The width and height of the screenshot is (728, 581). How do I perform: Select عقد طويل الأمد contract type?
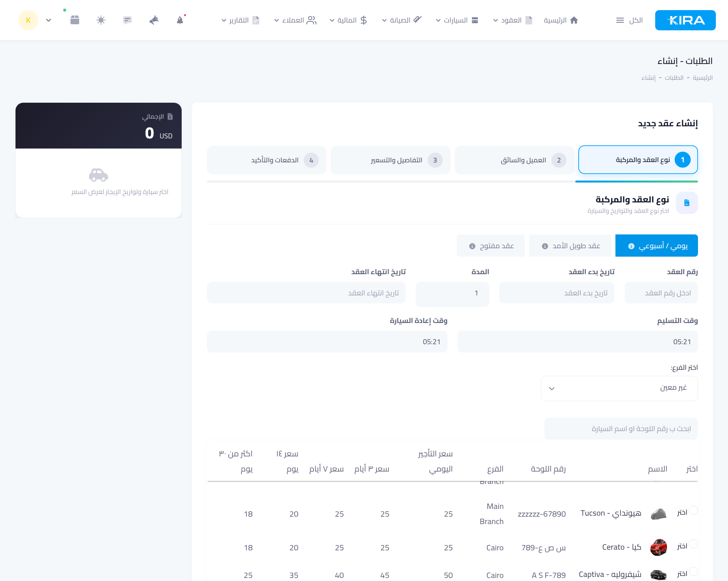pyautogui.click(x=570, y=245)
